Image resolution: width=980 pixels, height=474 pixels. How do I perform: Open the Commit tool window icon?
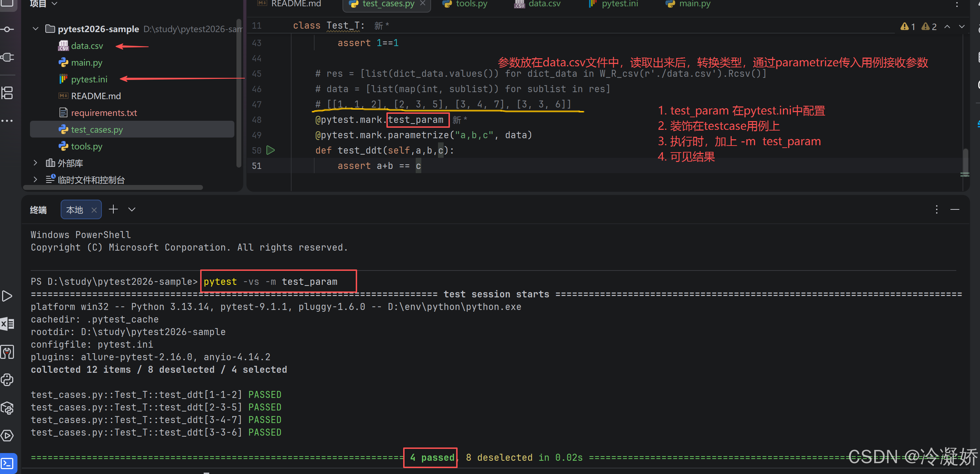coord(7,29)
